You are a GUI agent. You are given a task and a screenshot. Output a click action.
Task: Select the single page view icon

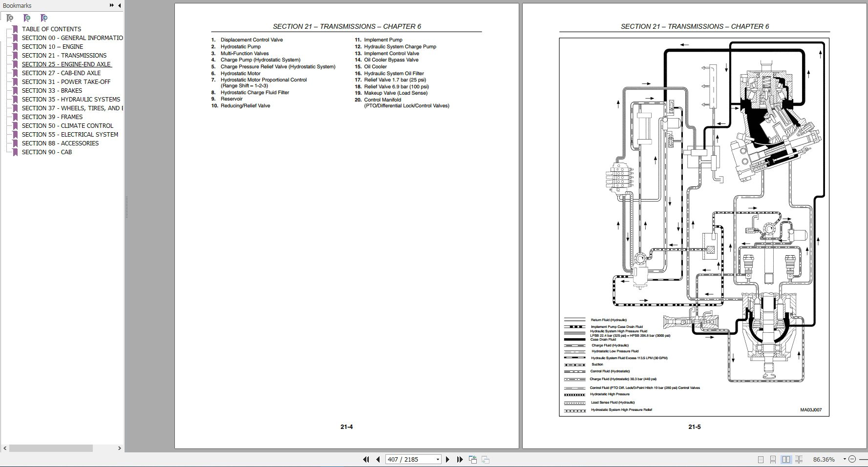pos(761,459)
